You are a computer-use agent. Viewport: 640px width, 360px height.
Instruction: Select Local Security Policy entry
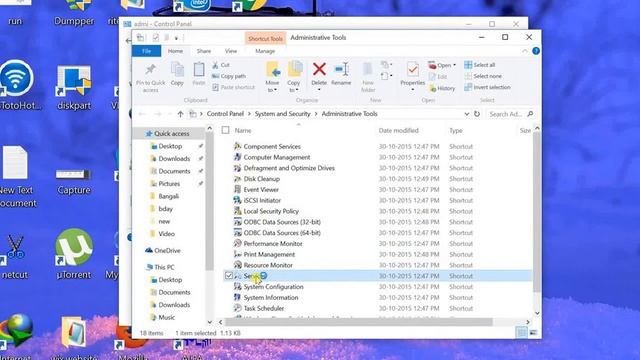(x=271, y=211)
